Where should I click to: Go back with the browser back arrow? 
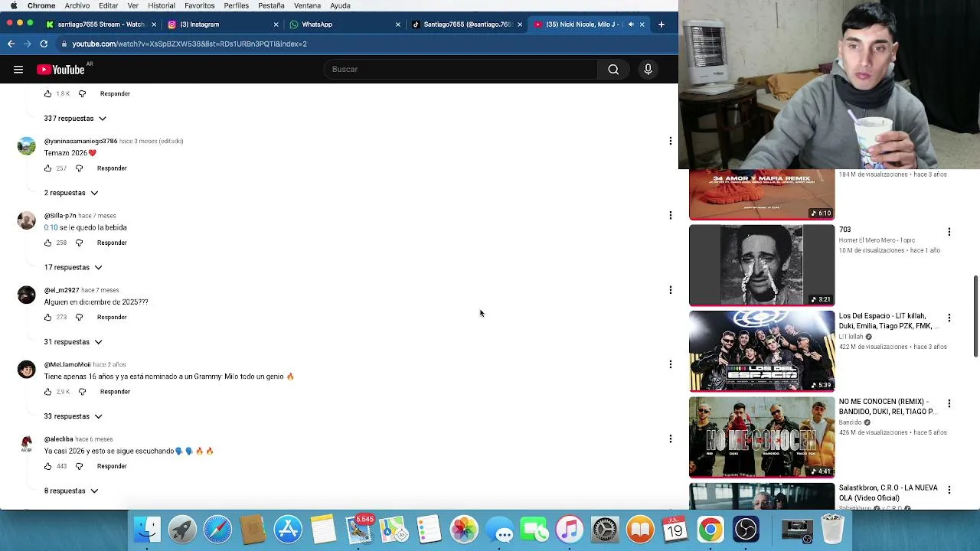11,44
